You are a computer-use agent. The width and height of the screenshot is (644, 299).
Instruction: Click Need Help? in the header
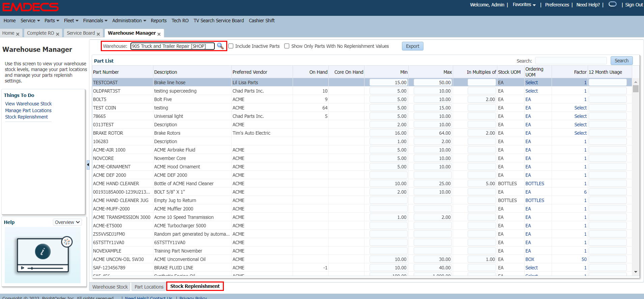588,5
